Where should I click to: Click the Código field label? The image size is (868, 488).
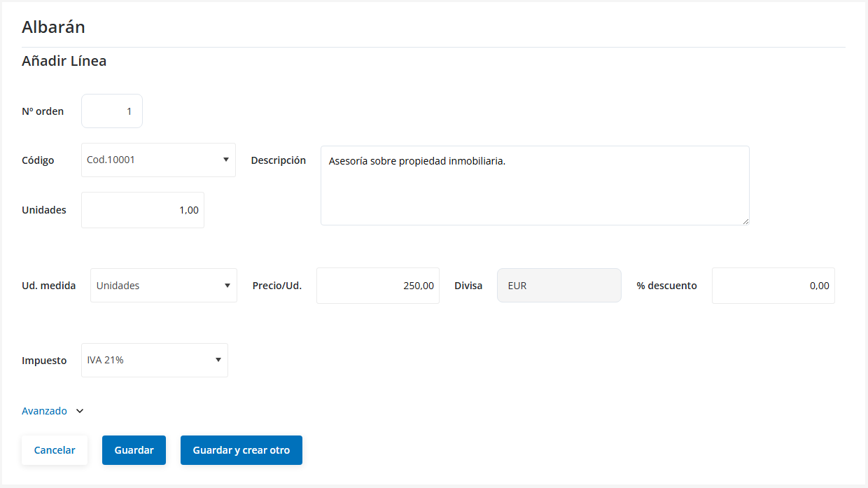38,160
